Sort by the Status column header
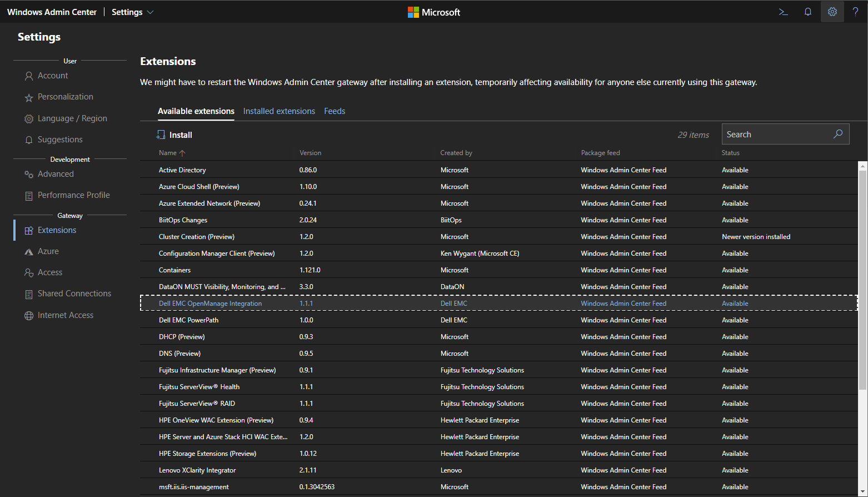 (730, 153)
